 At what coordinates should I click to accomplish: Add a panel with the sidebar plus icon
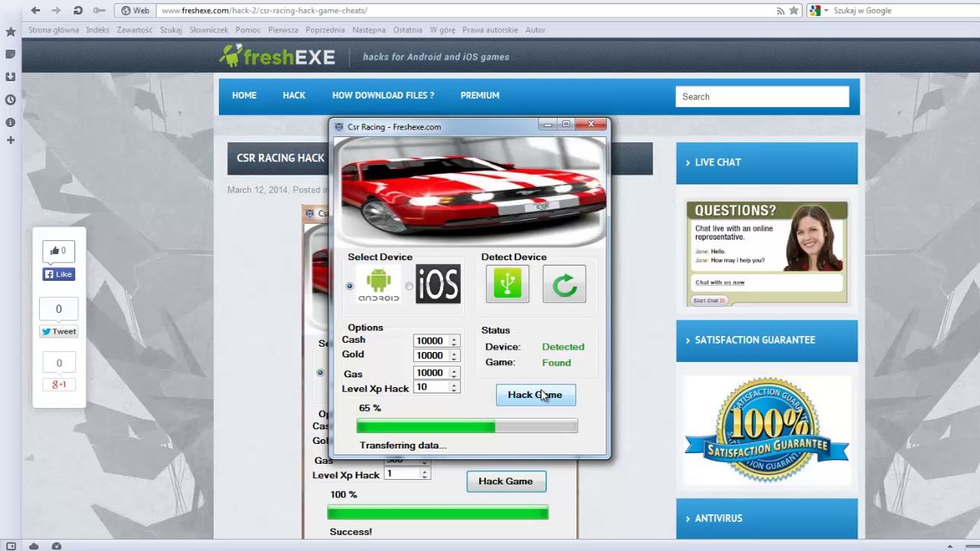[11, 141]
